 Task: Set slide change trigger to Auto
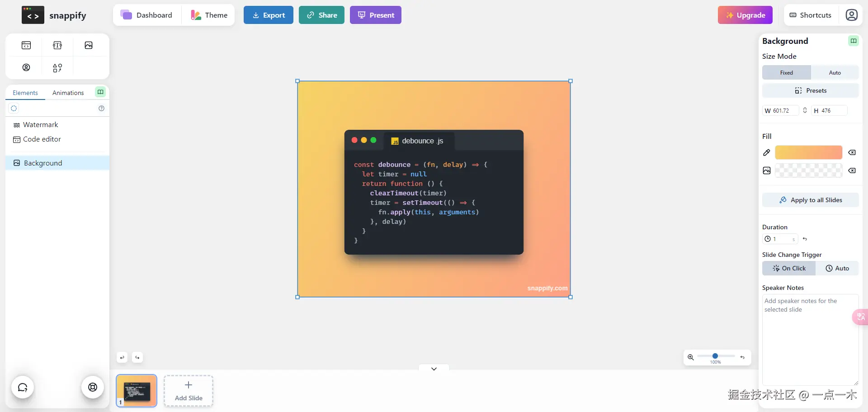coord(837,268)
